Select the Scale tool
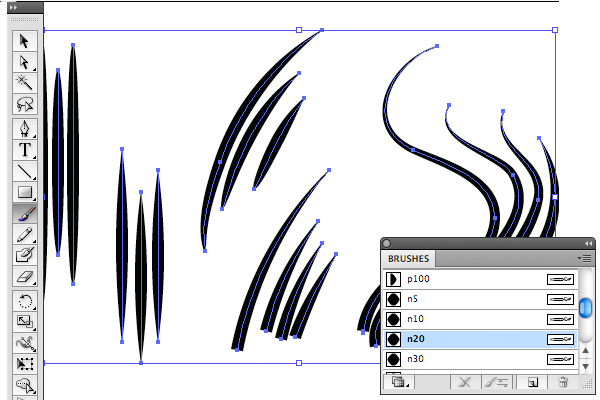This screenshot has width=600, height=400. (25, 322)
